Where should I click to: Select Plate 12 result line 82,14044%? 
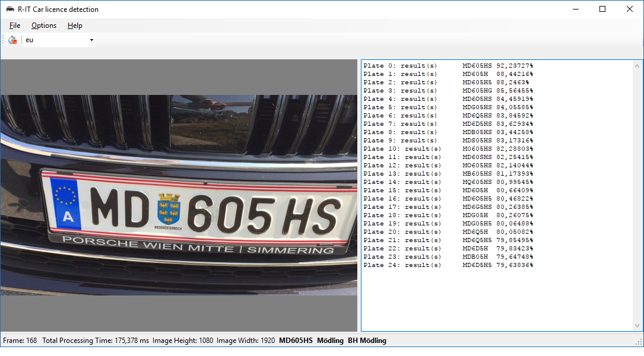point(448,166)
